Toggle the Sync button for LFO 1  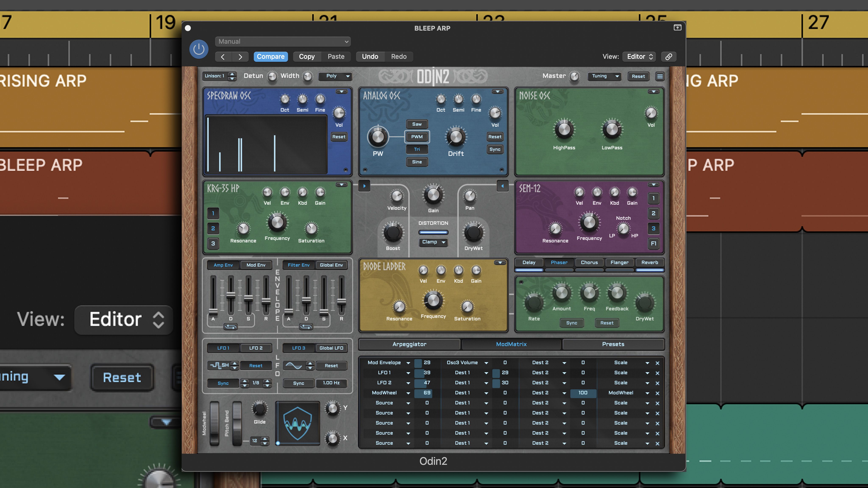pos(223,383)
